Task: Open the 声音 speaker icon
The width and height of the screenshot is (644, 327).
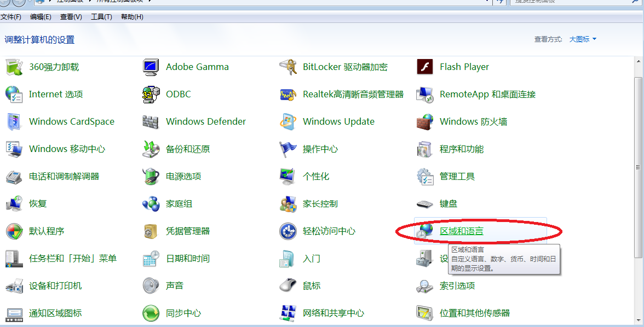Action: pos(151,286)
